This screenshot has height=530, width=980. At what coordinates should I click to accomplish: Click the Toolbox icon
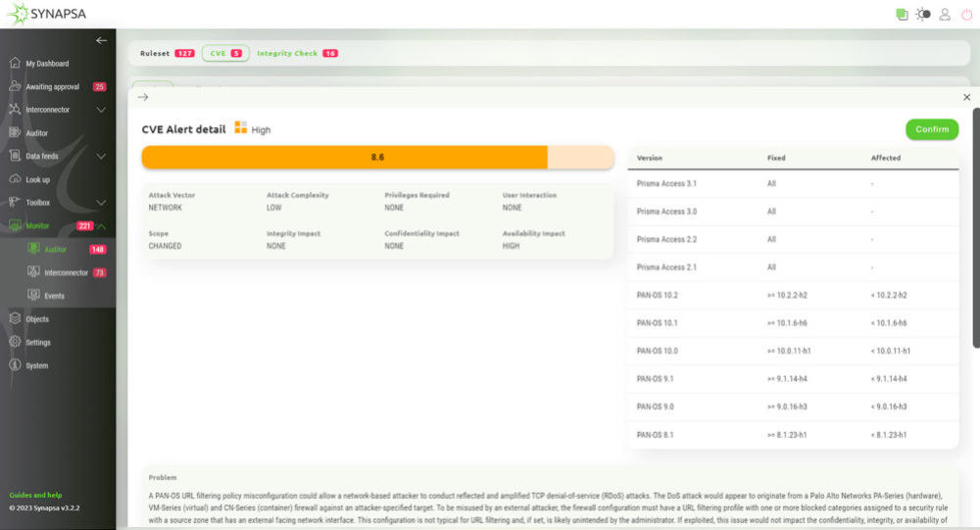[x=15, y=202]
